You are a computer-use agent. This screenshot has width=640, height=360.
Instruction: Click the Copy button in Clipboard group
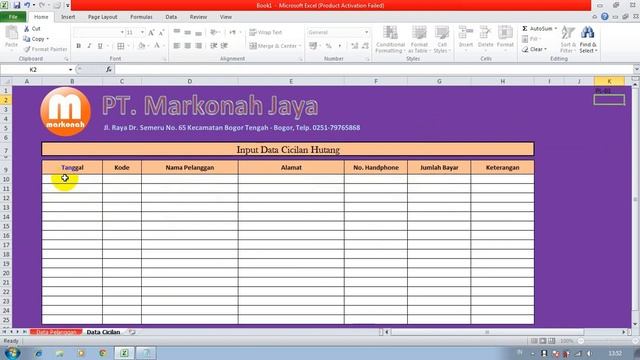tap(36, 39)
